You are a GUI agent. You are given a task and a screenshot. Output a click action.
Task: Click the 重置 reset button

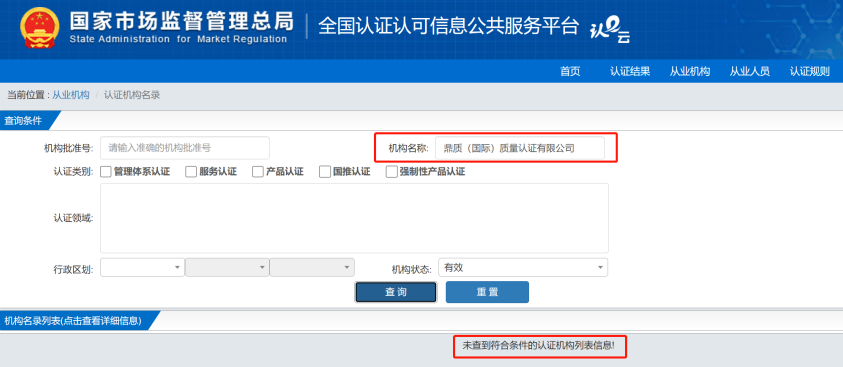click(487, 292)
